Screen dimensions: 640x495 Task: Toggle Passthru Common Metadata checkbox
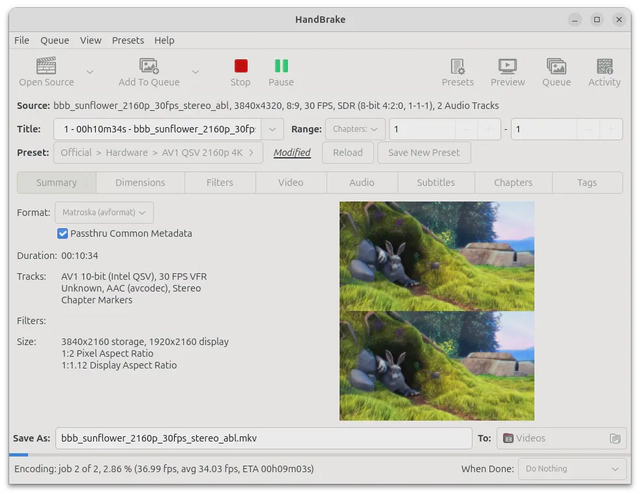pos(63,234)
